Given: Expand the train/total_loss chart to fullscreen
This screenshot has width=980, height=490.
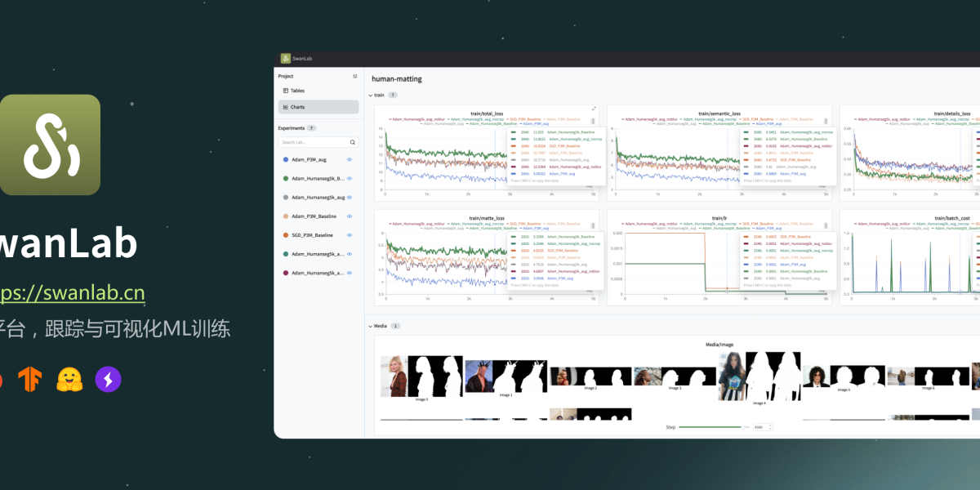Looking at the screenshot, I should point(594,109).
